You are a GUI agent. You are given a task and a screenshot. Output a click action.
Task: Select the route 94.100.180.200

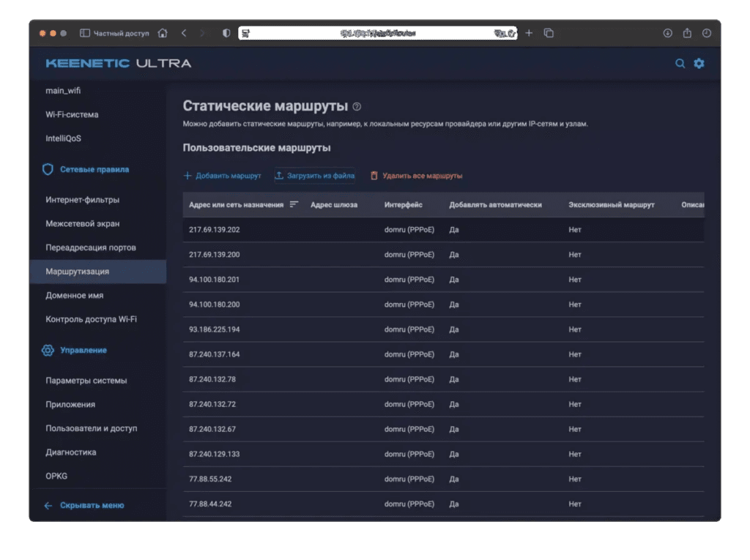point(443,304)
